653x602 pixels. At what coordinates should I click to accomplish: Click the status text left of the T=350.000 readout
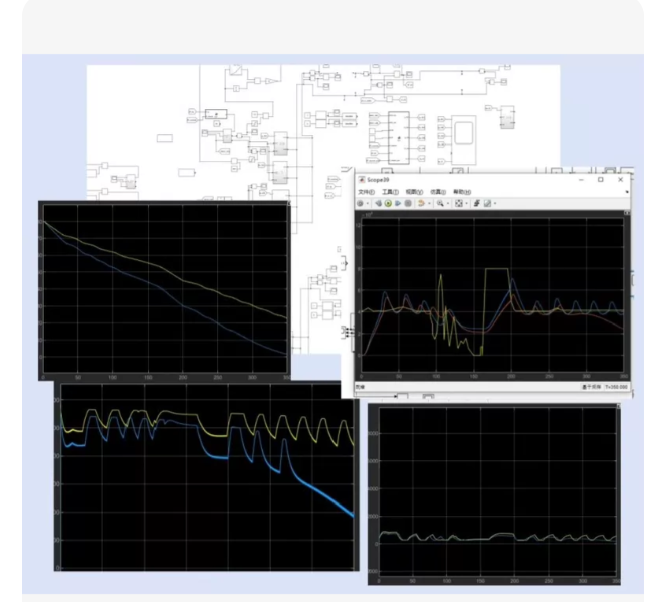pos(591,387)
